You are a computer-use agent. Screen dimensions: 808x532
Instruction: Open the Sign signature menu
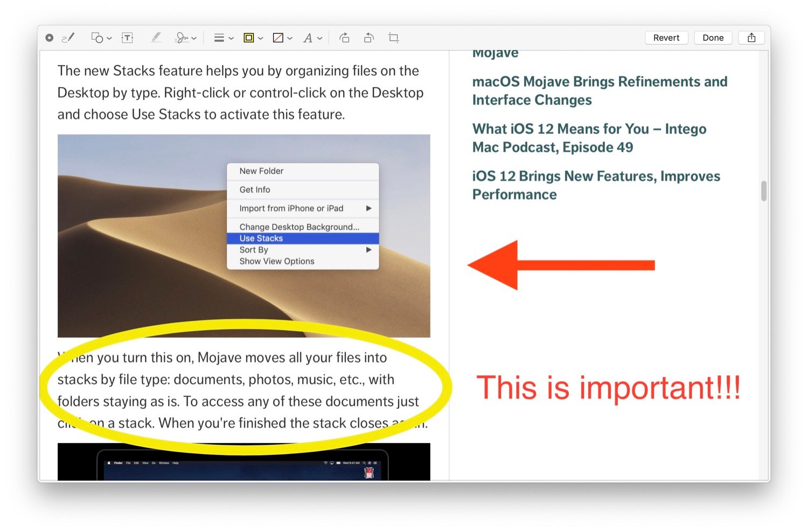pos(186,38)
